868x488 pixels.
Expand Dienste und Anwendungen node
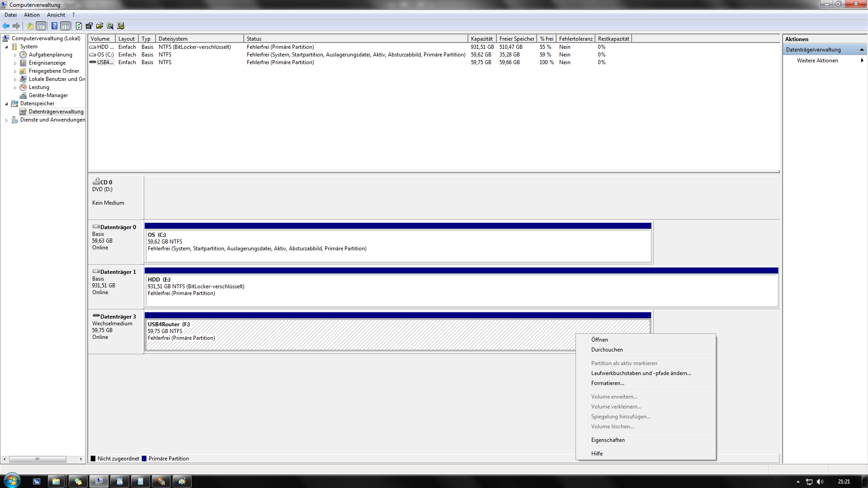coord(6,120)
